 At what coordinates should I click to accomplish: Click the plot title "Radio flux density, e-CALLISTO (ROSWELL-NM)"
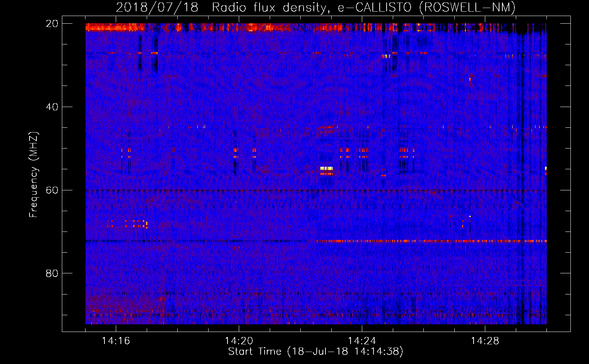[x=363, y=7]
